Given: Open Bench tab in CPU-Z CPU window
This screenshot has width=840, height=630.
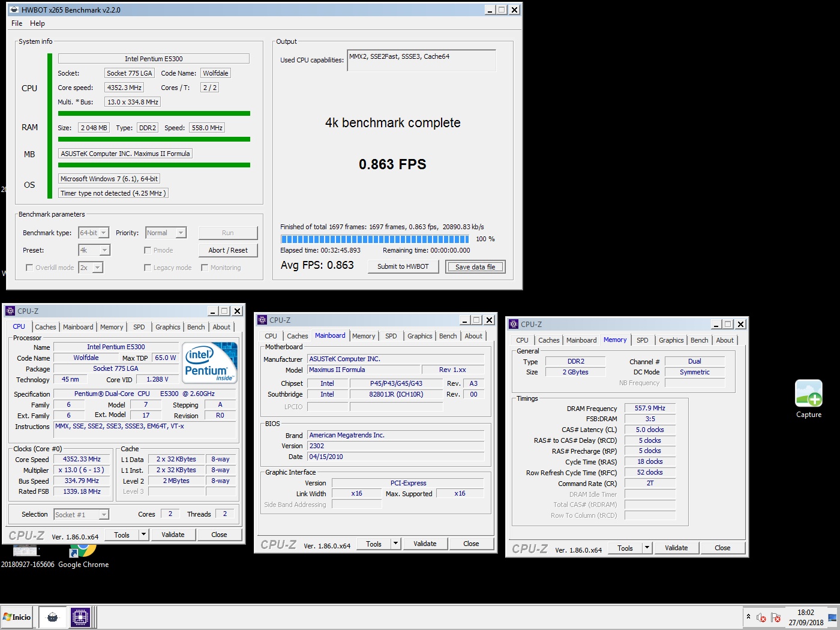Looking at the screenshot, I should [196, 327].
